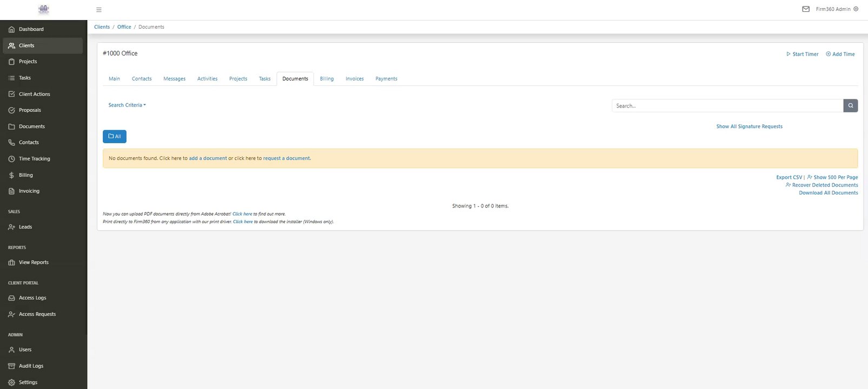Image resolution: width=868 pixels, height=389 pixels.
Task: Click Show 500 Per Page
Action: click(x=832, y=177)
